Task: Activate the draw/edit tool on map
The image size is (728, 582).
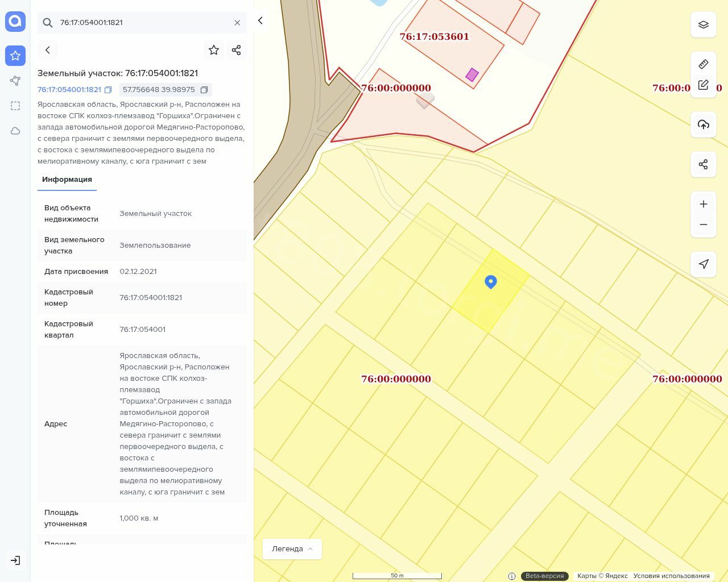Action: [703, 85]
